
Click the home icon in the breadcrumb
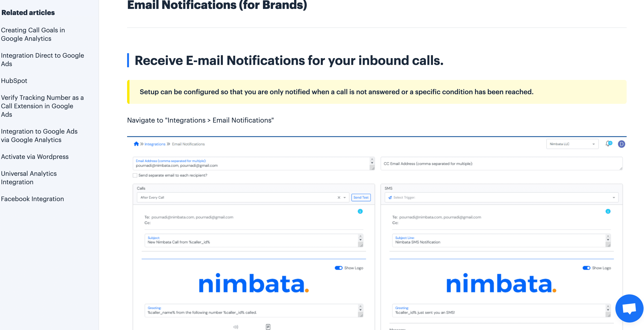pyautogui.click(x=136, y=144)
